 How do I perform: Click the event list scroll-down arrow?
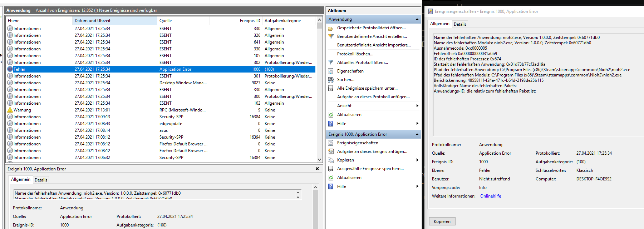[320, 160]
